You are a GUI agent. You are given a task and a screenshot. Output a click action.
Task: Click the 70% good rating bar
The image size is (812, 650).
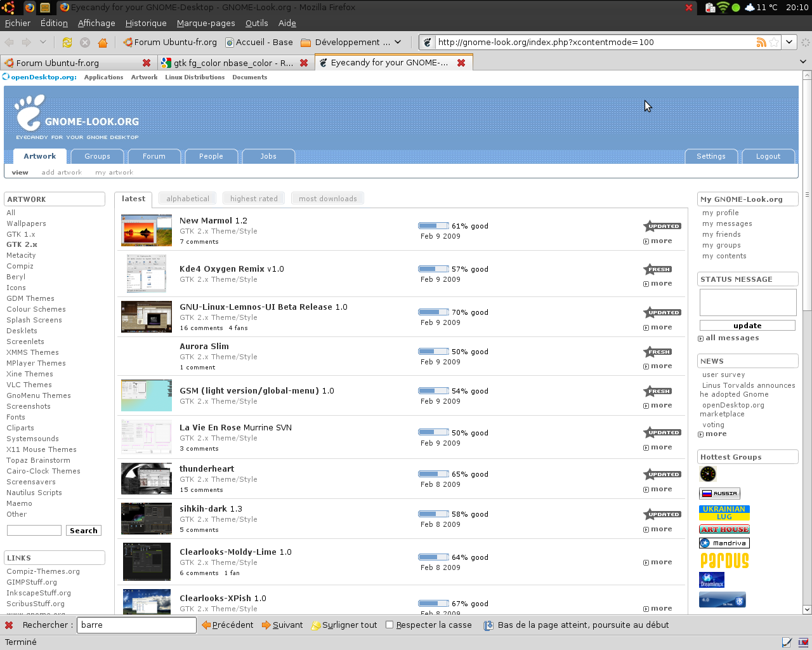point(433,312)
